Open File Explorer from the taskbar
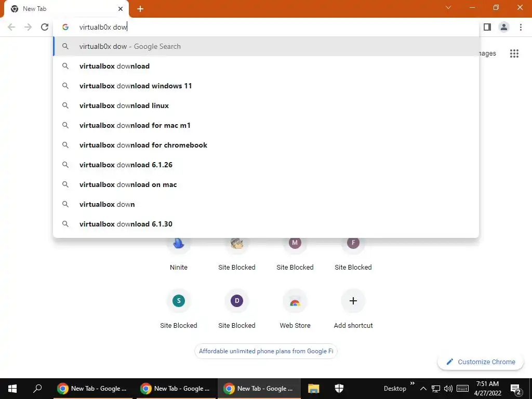The width and height of the screenshot is (532, 399). point(313,389)
